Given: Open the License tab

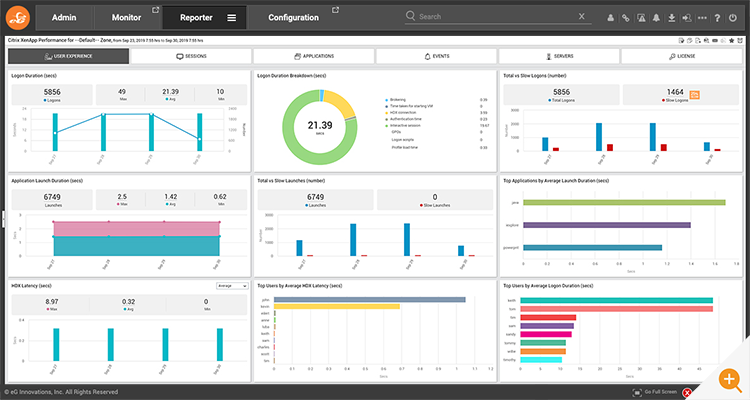Looking at the screenshot, I should tap(682, 56).
